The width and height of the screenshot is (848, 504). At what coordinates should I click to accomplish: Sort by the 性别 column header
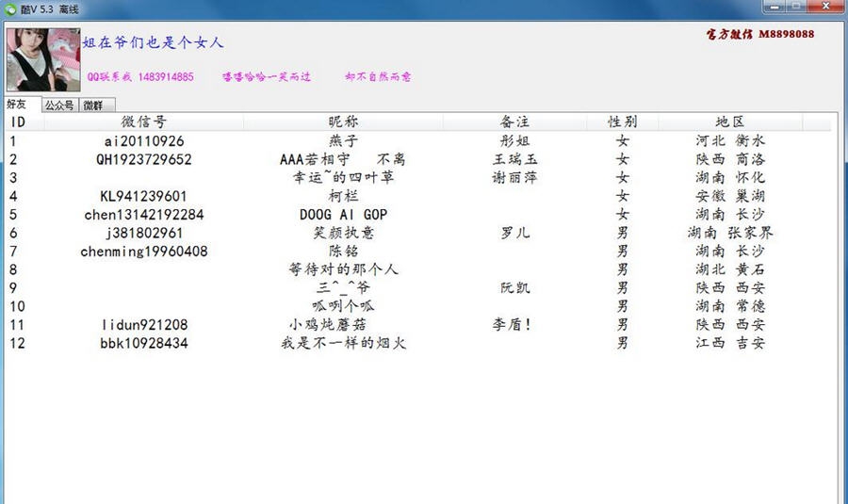pyautogui.click(x=623, y=122)
